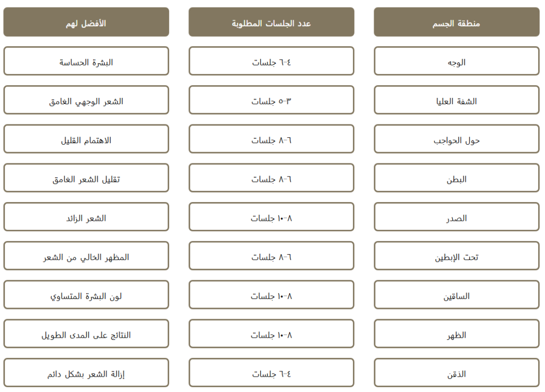Select the لون البشرة المتساوي cell
The width and height of the screenshot is (545, 392).
pyautogui.click(x=86, y=295)
